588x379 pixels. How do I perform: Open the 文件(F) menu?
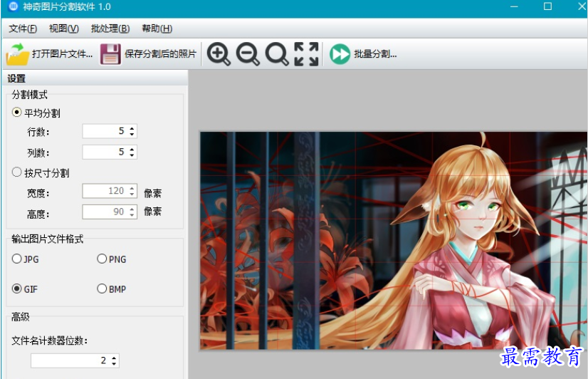(23, 28)
